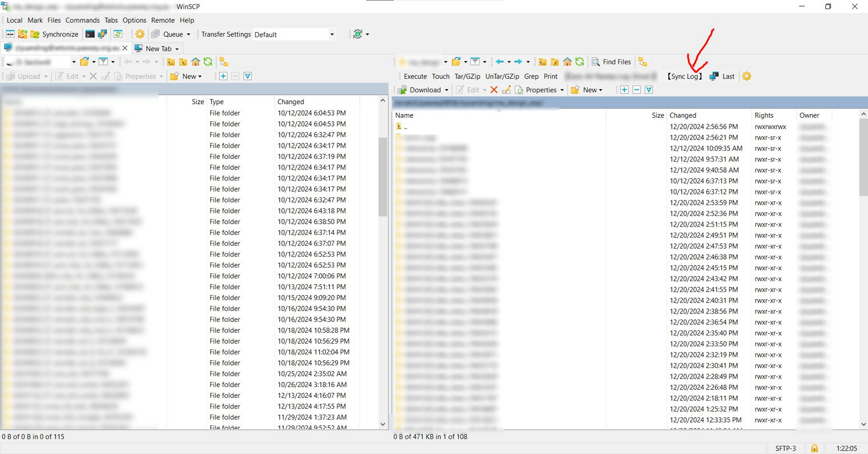Click the remote panel rename icon
The height and width of the screenshot is (454, 868).
(x=506, y=90)
